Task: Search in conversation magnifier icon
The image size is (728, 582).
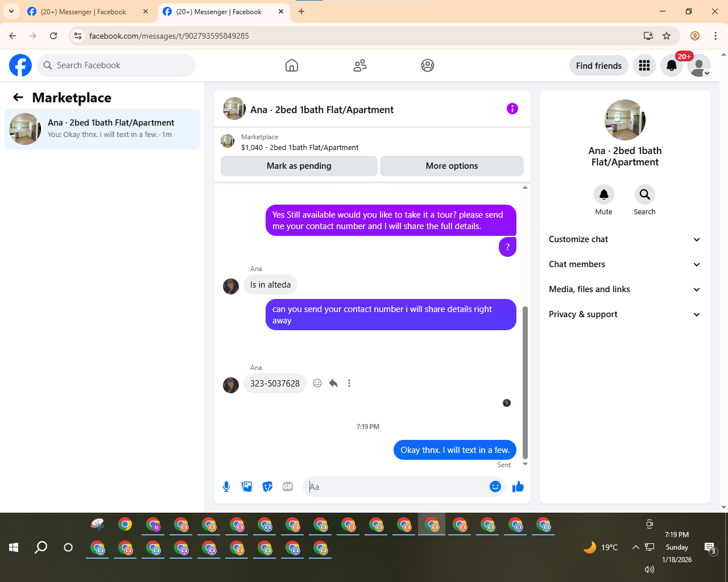Action: (x=645, y=194)
